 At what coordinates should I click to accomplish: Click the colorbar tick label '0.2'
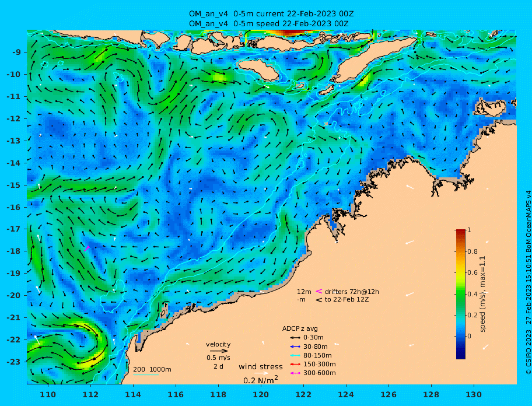(x=473, y=315)
